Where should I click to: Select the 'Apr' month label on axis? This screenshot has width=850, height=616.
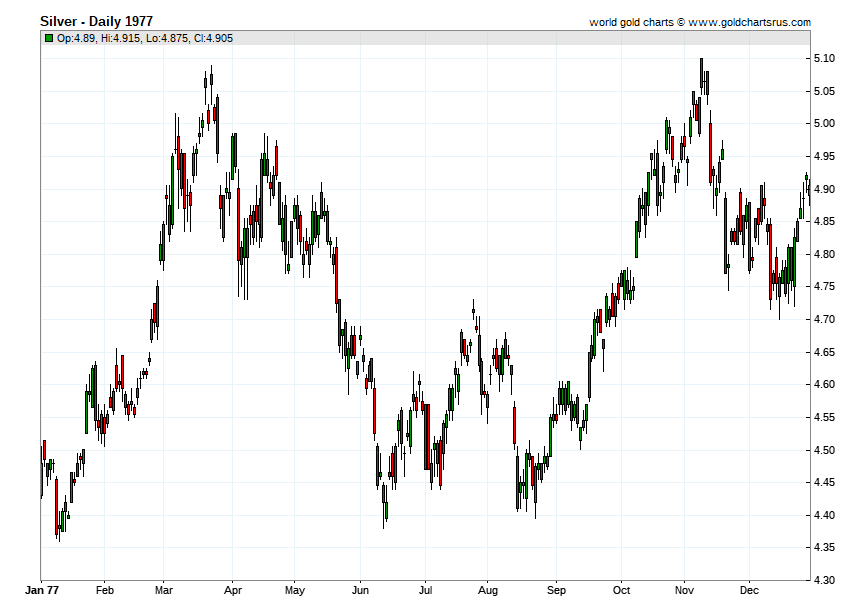233,591
